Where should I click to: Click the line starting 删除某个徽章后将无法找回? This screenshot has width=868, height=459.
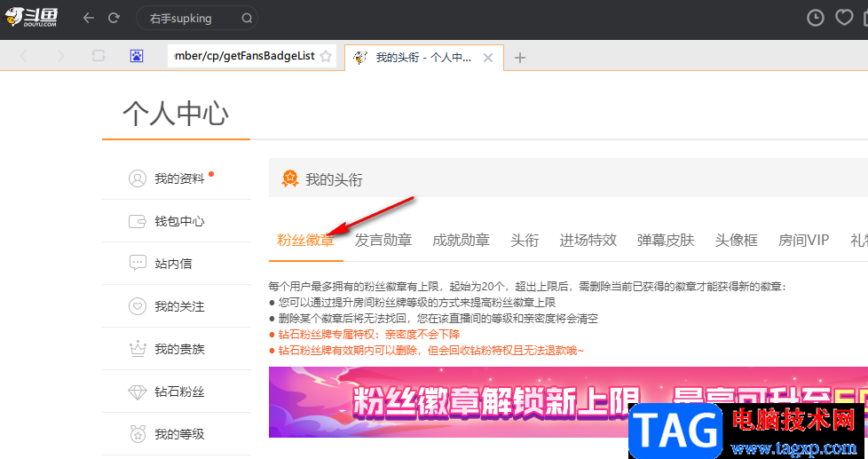[x=433, y=319]
